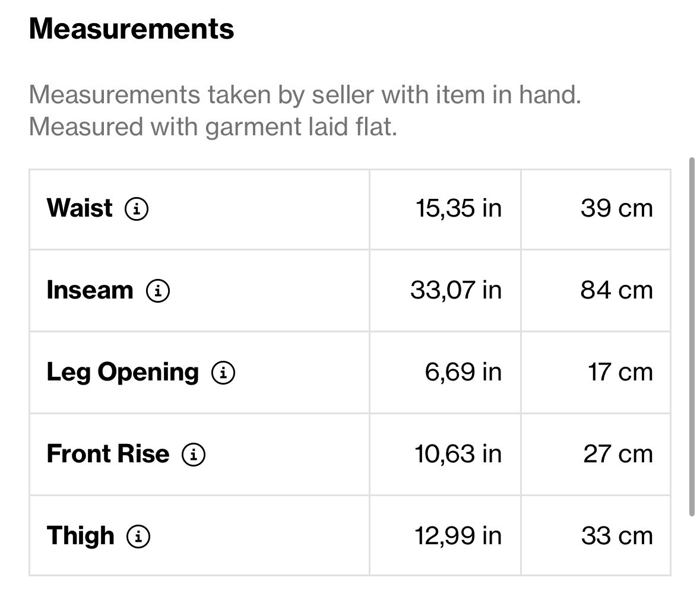The width and height of the screenshot is (700, 603).
Task: Click the Measurements section heading
Action: coord(131,29)
